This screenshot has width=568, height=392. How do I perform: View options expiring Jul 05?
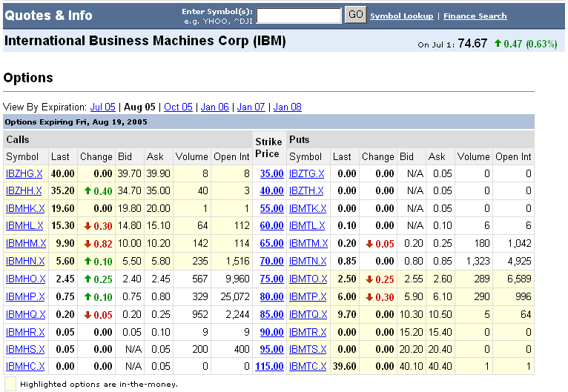coord(102,107)
